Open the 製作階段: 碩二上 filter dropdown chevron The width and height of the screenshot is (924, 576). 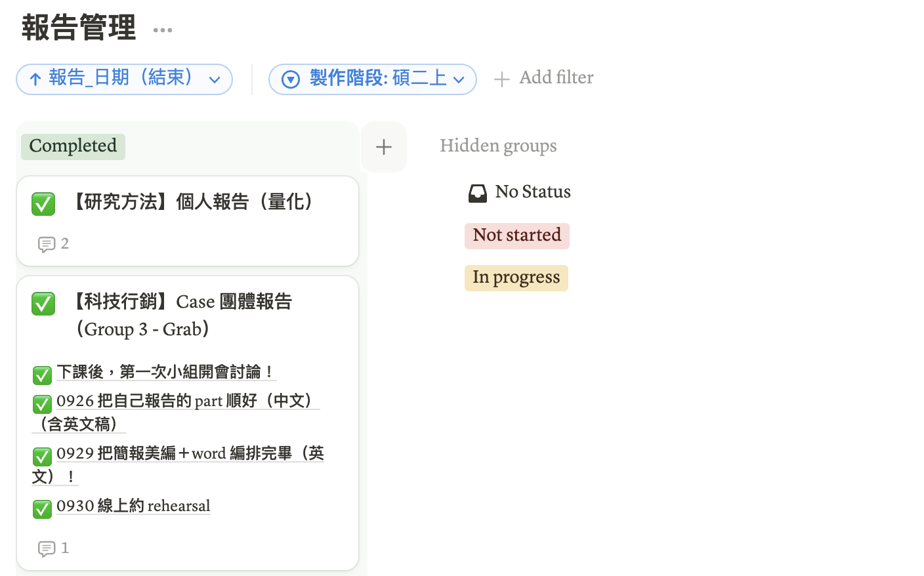tap(459, 80)
